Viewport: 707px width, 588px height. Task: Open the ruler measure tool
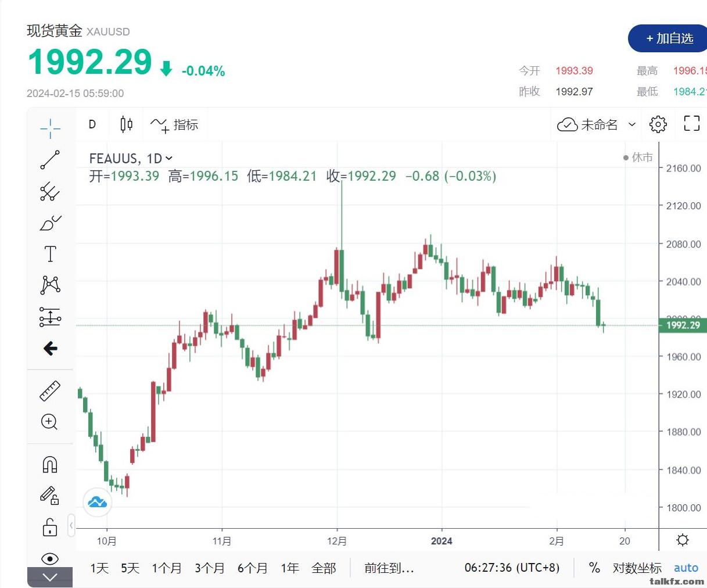pyautogui.click(x=50, y=391)
